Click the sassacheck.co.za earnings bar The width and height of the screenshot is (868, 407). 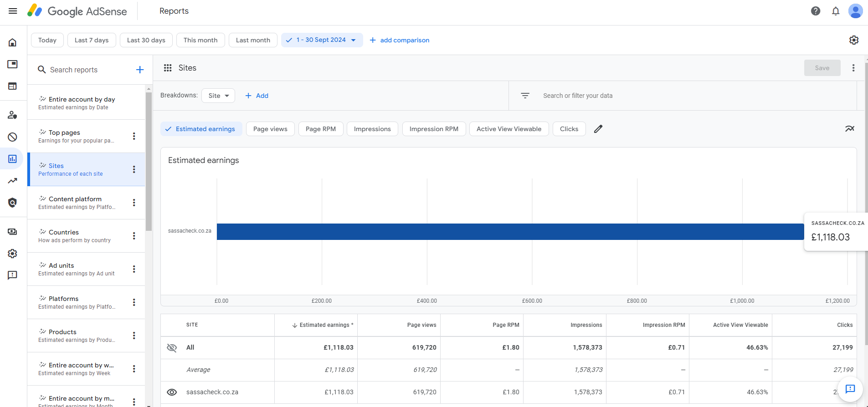click(x=510, y=232)
